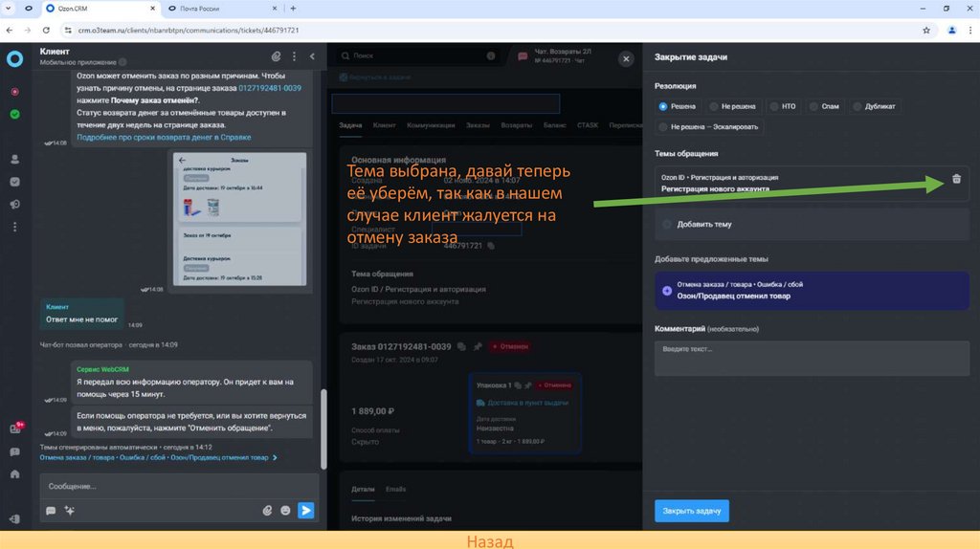Click the Ozon logo in left sidebar

point(15,58)
